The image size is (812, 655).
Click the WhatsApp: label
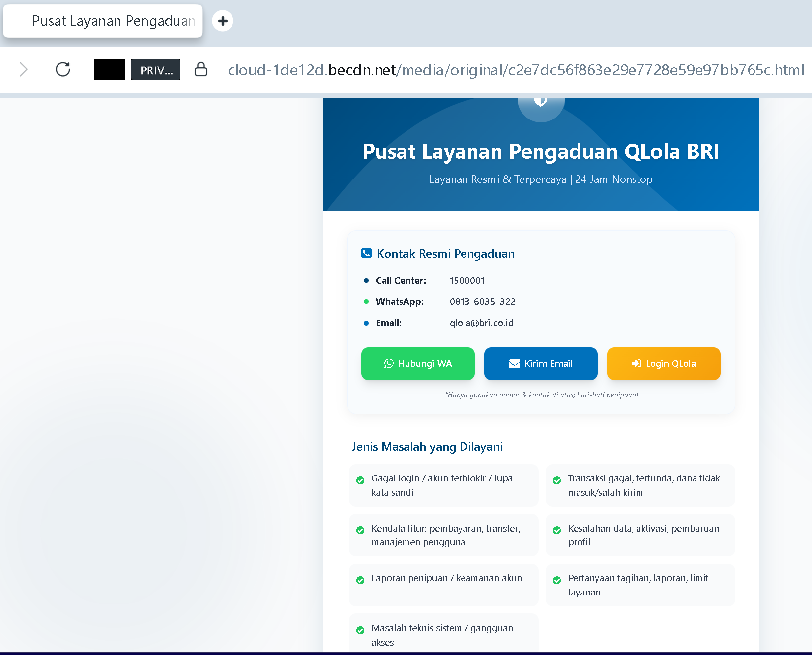click(x=400, y=301)
